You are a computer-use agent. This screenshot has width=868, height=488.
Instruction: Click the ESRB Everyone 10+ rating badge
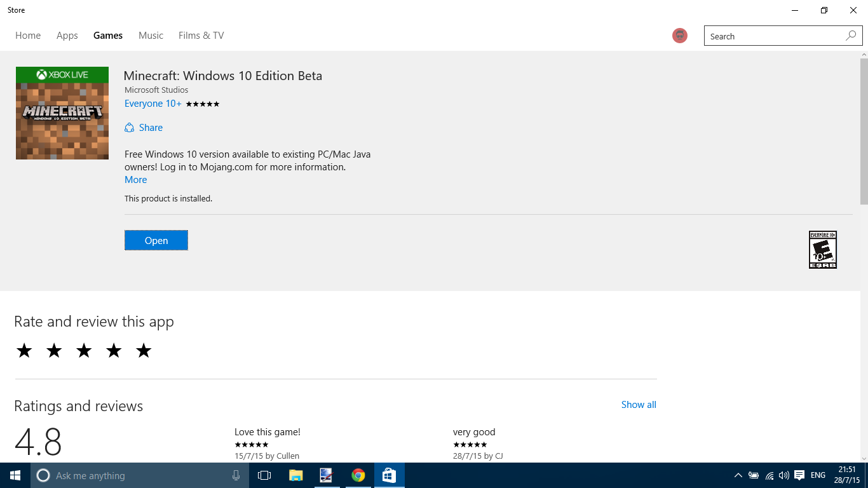(822, 249)
